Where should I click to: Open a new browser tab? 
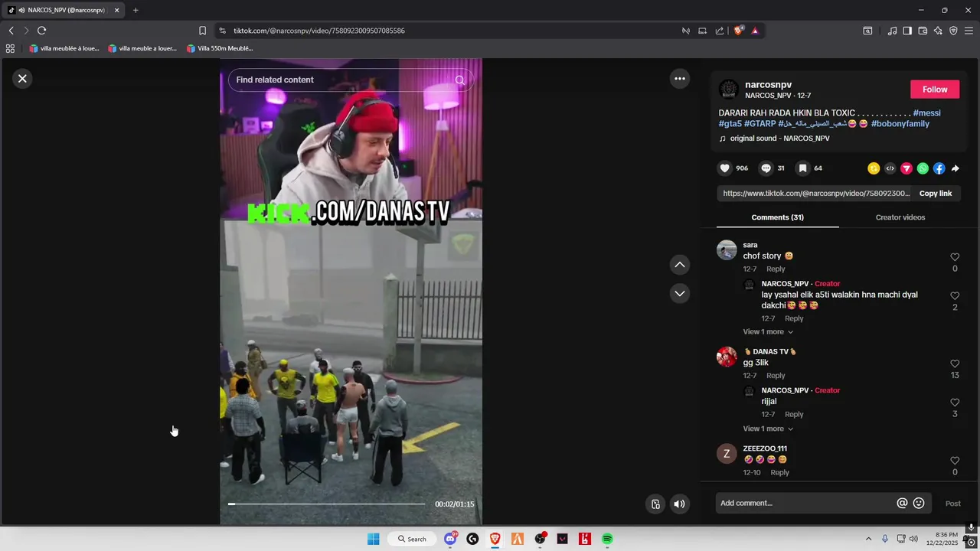[x=136, y=10]
